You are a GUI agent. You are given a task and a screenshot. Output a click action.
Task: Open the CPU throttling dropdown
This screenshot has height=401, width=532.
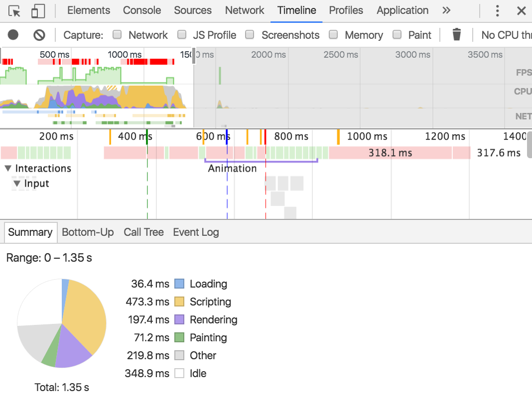(x=506, y=35)
